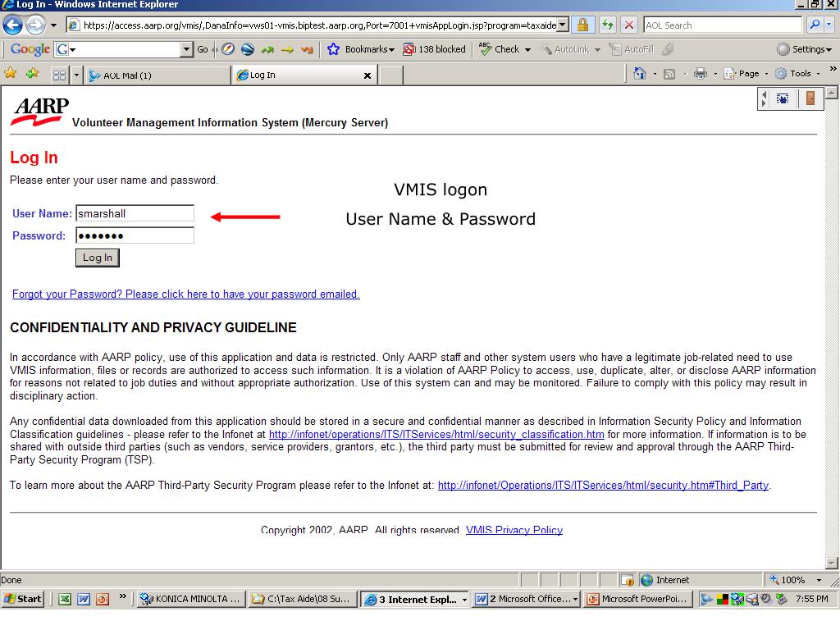Screen dimensions: 840x630
Task: Expand the address bar history dropdown
Action: pos(562,25)
